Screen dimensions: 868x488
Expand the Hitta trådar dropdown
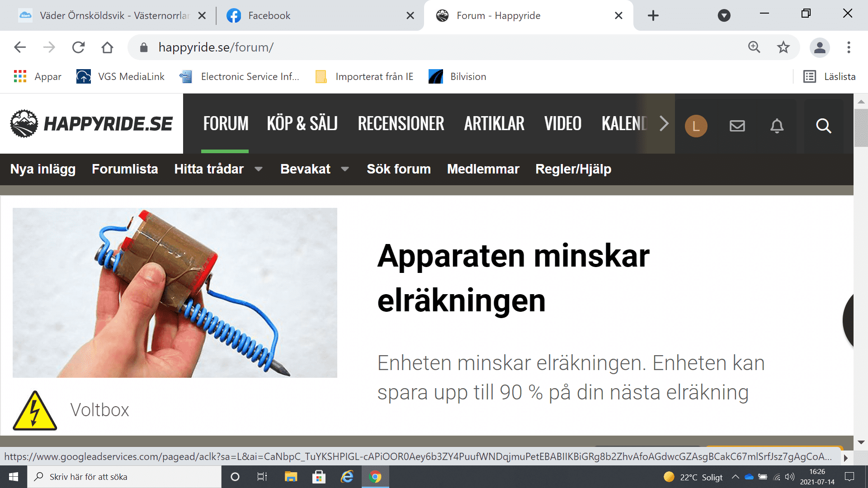[259, 169]
